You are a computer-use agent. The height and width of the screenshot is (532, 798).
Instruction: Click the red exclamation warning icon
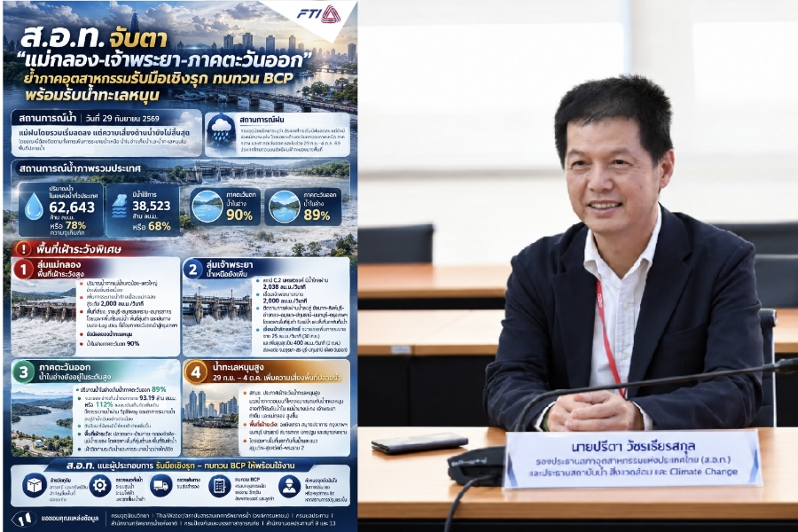coord(23,249)
